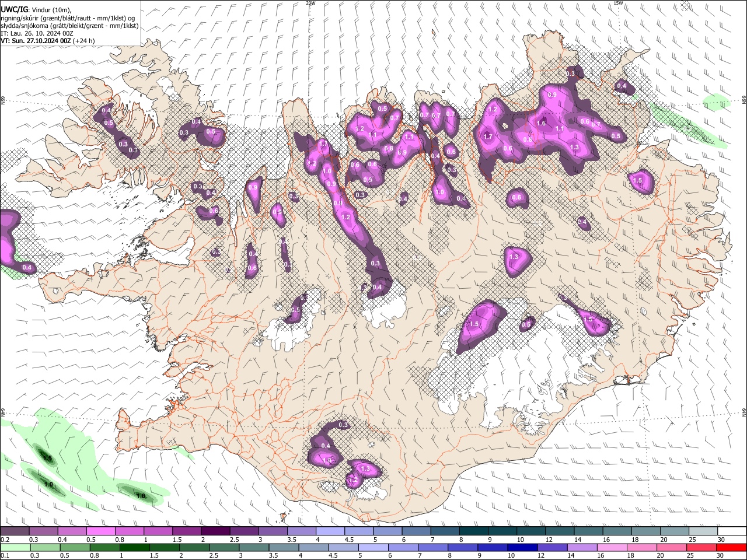Click the 'UWC/IG: Vindur (10m)' title line
Image resolution: width=747 pixels, height=560 pixels.
tap(36, 10)
